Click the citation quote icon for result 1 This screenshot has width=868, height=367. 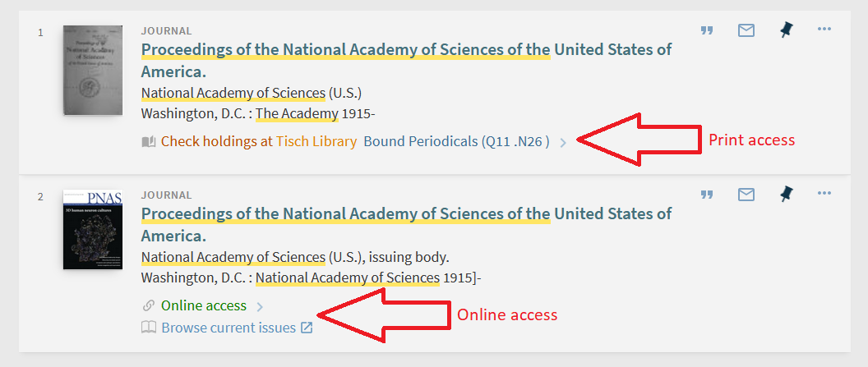click(x=706, y=30)
